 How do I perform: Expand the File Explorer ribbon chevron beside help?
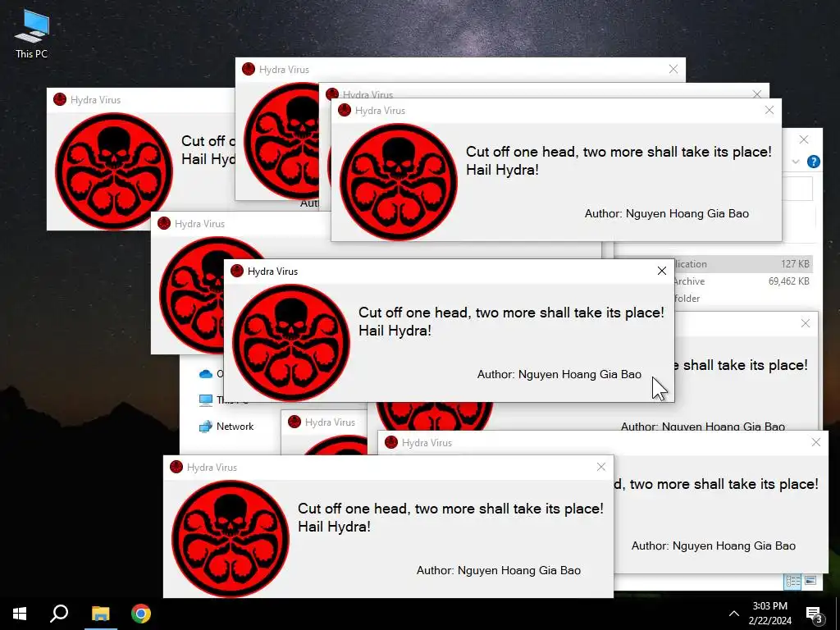coord(796,162)
